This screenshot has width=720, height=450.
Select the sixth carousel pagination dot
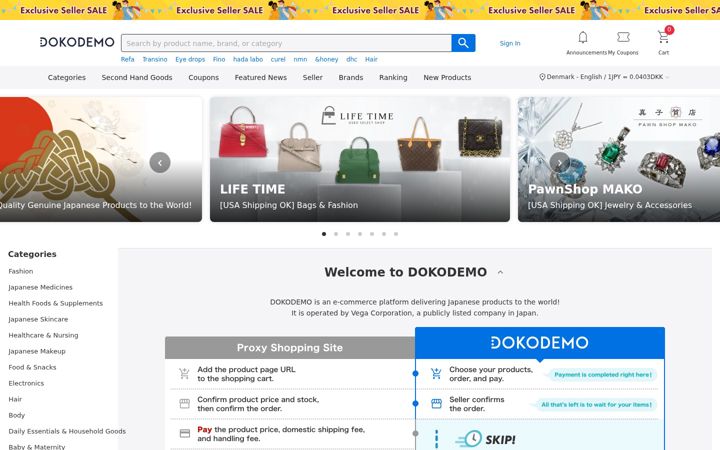click(384, 234)
